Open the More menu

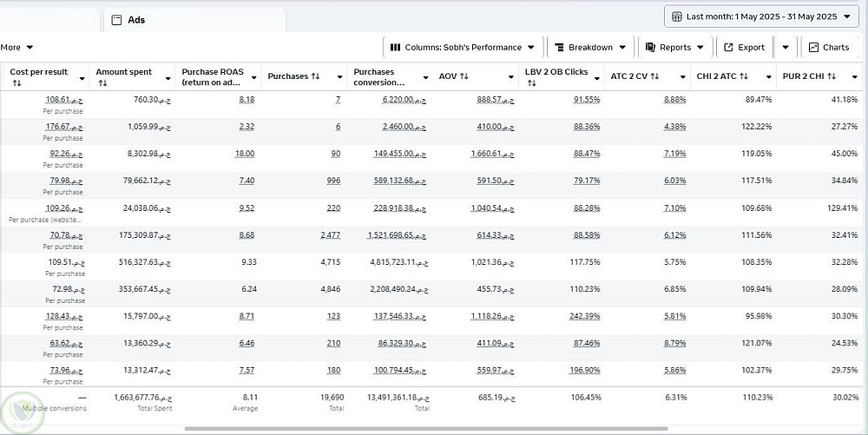tap(17, 48)
